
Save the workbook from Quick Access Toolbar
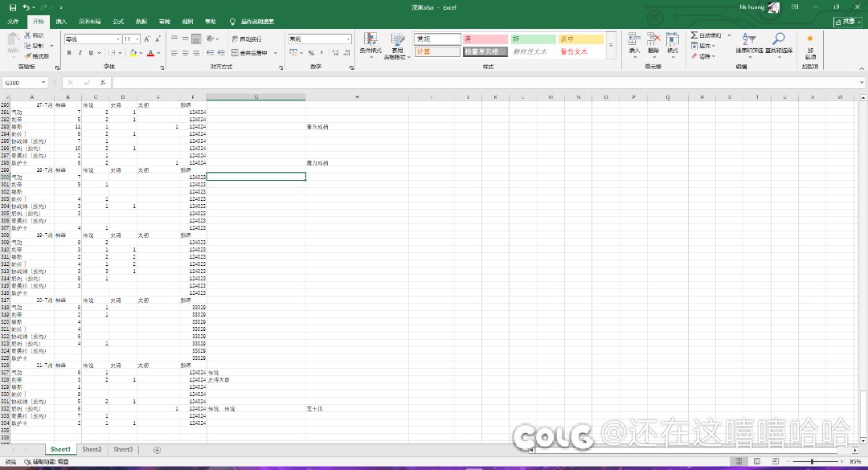click(13, 8)
